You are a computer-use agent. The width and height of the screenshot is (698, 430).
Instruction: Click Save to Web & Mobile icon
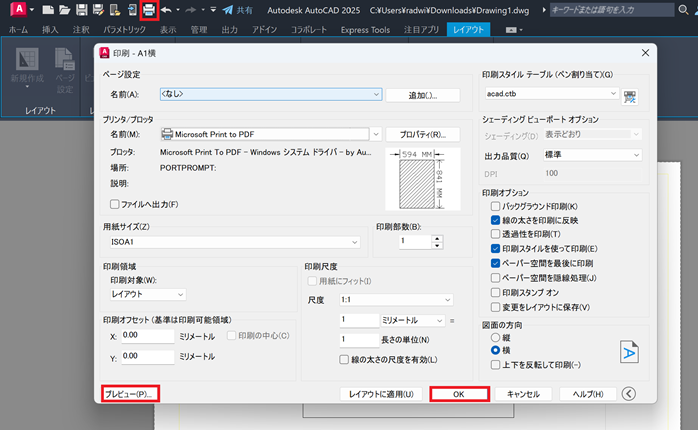[x=132, y=10]
